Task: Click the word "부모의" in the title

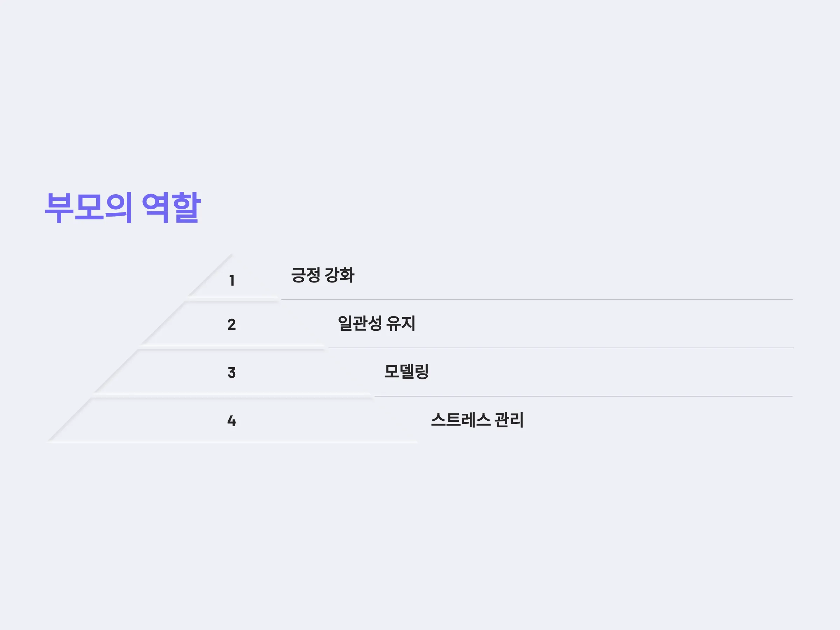Action: (x=89, y=207)
